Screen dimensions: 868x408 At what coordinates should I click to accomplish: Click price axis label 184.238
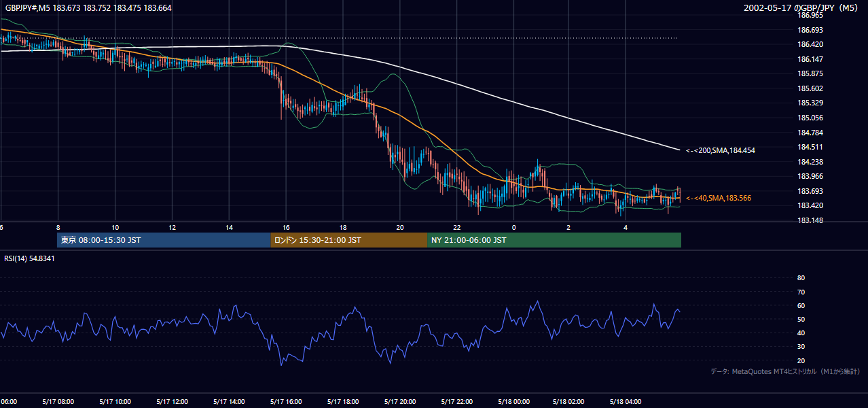point(810,162)
